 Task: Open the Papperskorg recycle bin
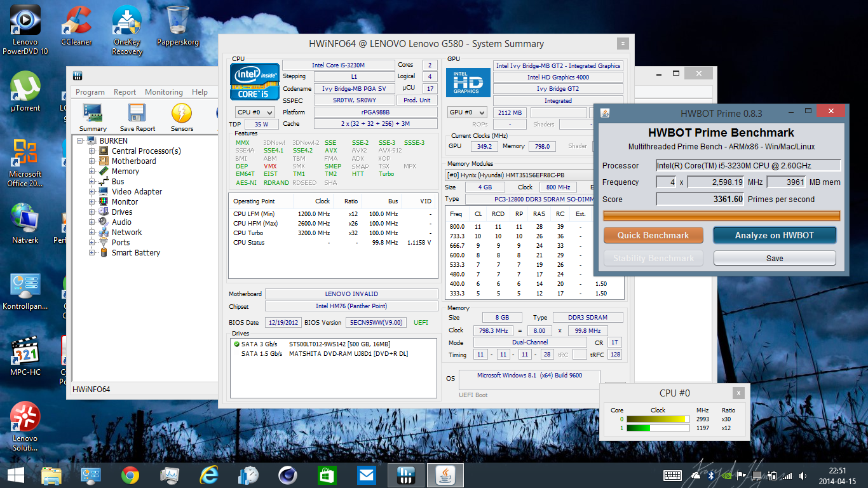pyautogui.click(x=178, y=27)
